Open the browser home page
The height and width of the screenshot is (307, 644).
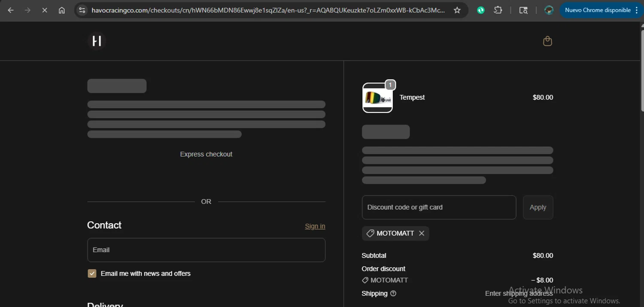[x=62, y=10]
